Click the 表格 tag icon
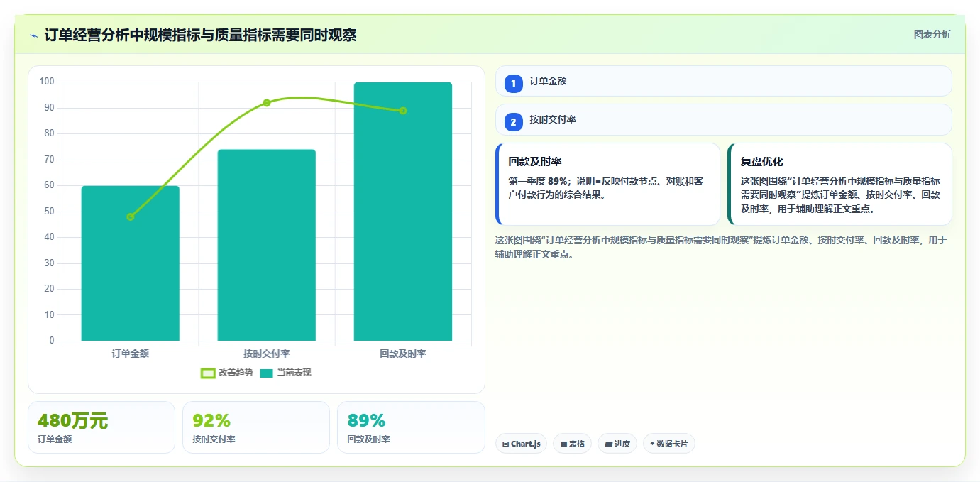 click(x=563, y=444)
